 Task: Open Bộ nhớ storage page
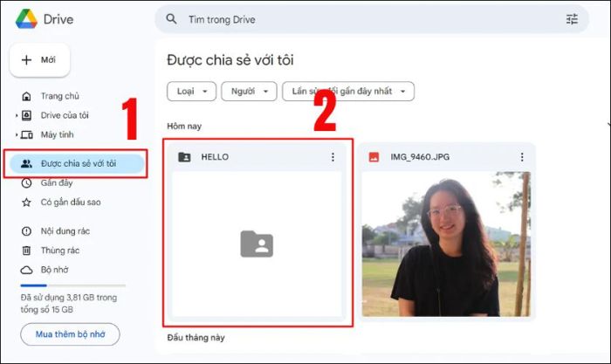click(54, 270)
